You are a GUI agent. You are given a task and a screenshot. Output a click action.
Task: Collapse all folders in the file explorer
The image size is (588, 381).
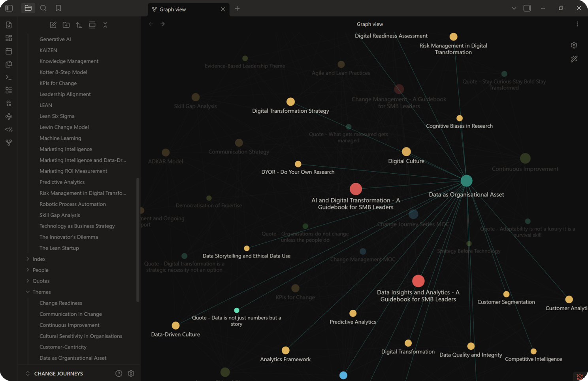click(105, 25)
